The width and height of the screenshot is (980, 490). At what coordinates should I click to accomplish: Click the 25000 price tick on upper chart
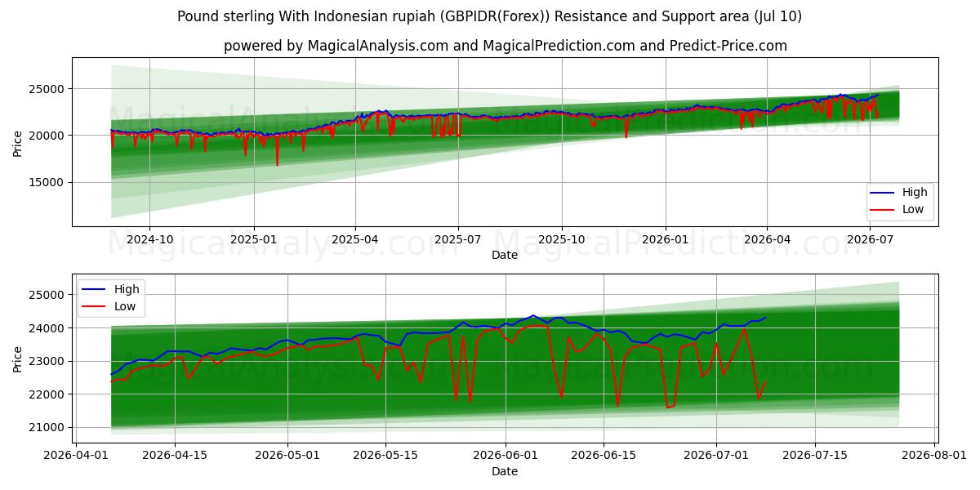click(x=48, y=88)
